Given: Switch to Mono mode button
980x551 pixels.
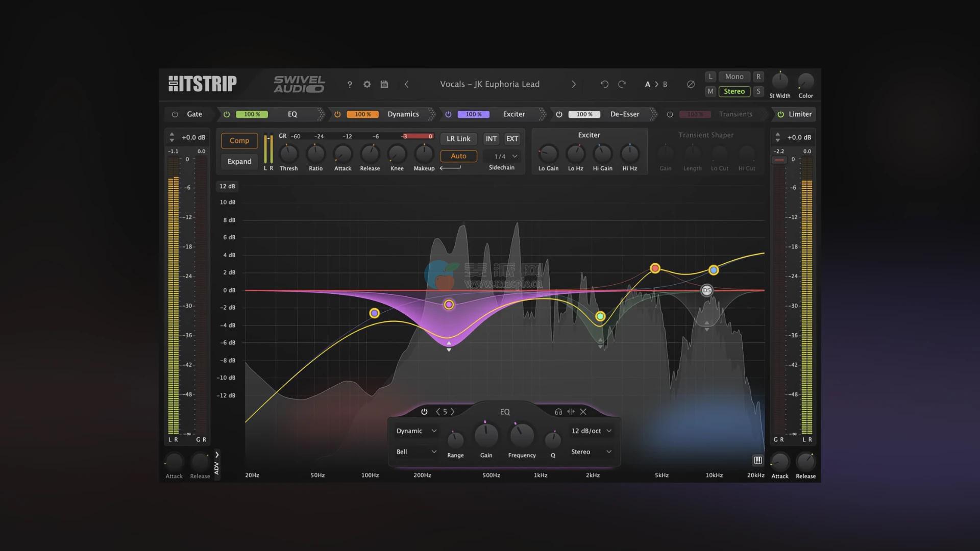Looking at the screenshot, I should point(734,77).
